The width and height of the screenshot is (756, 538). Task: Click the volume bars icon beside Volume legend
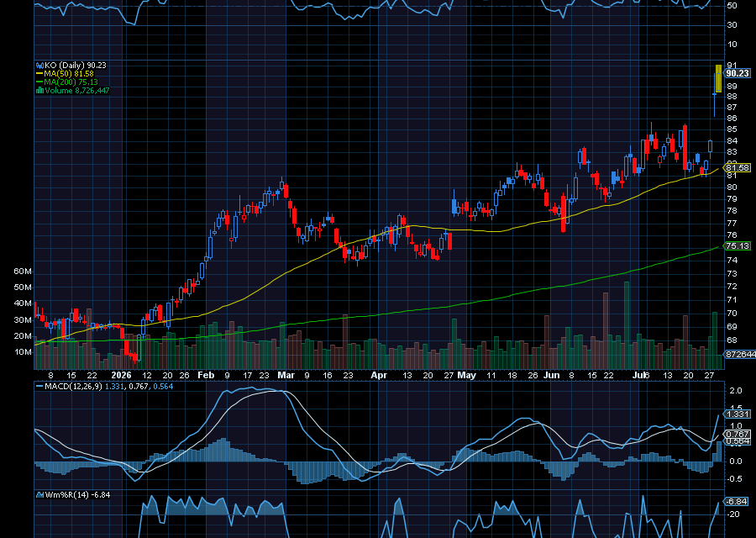coord(40,90)
